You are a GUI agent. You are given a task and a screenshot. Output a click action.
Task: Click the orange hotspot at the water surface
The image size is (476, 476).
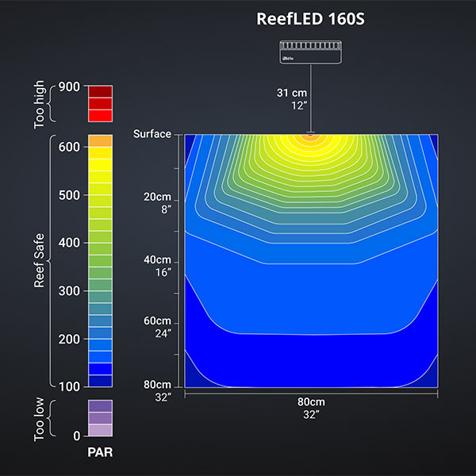coord(310,136)
